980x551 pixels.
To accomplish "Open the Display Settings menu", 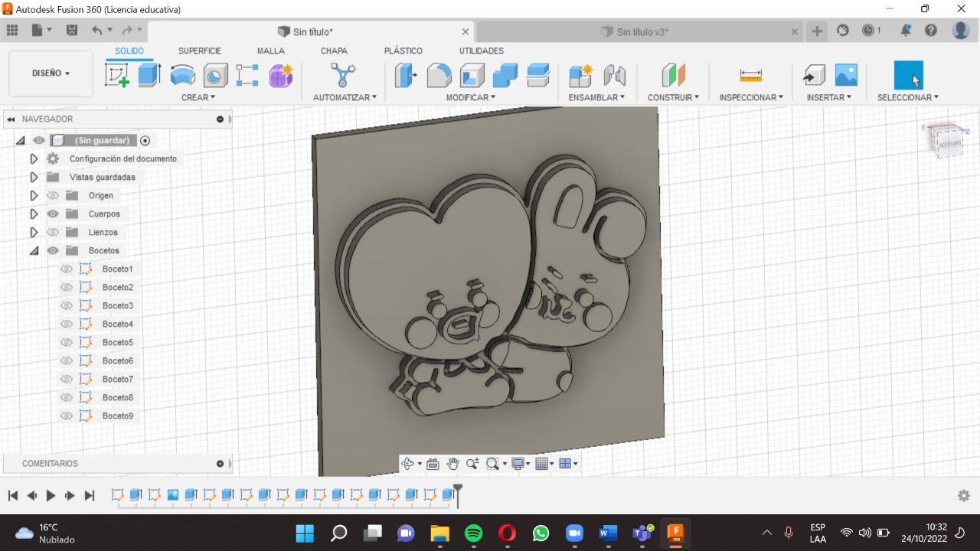I will 521,464.
